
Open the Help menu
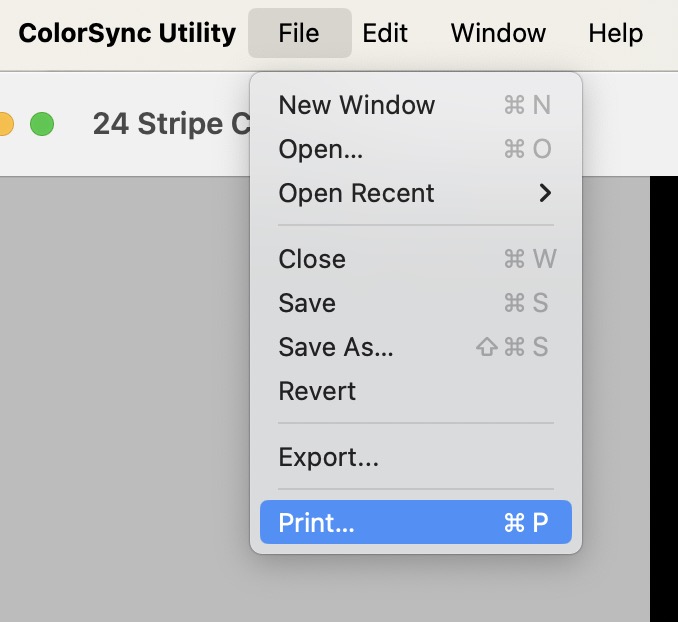615,33
